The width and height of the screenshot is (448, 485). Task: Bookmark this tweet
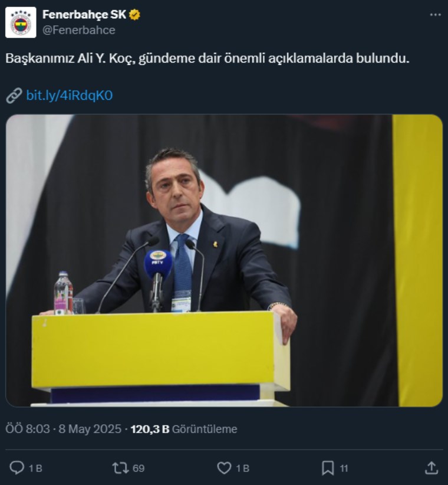[x=328, y=468]
